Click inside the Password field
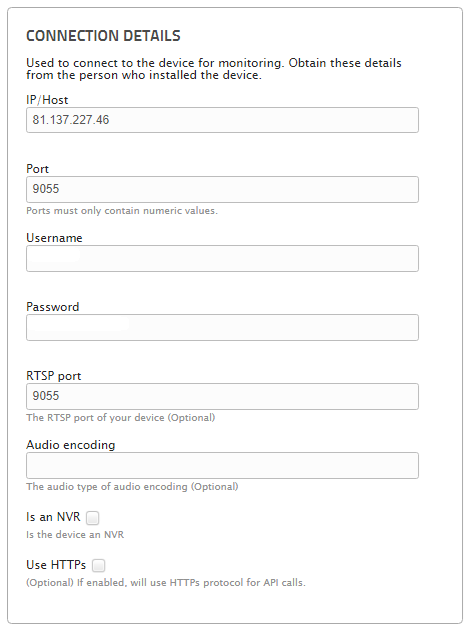 coord(222,327)
